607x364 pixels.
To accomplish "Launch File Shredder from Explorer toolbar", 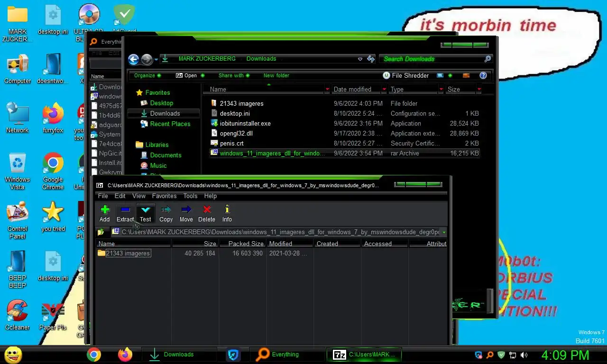I will pyautogui.click(x=405, y=75).
